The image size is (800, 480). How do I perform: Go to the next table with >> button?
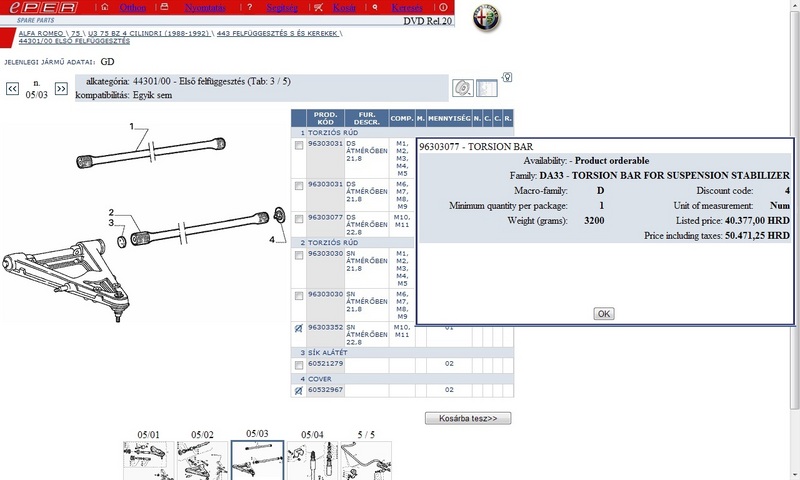click(61, 89)
